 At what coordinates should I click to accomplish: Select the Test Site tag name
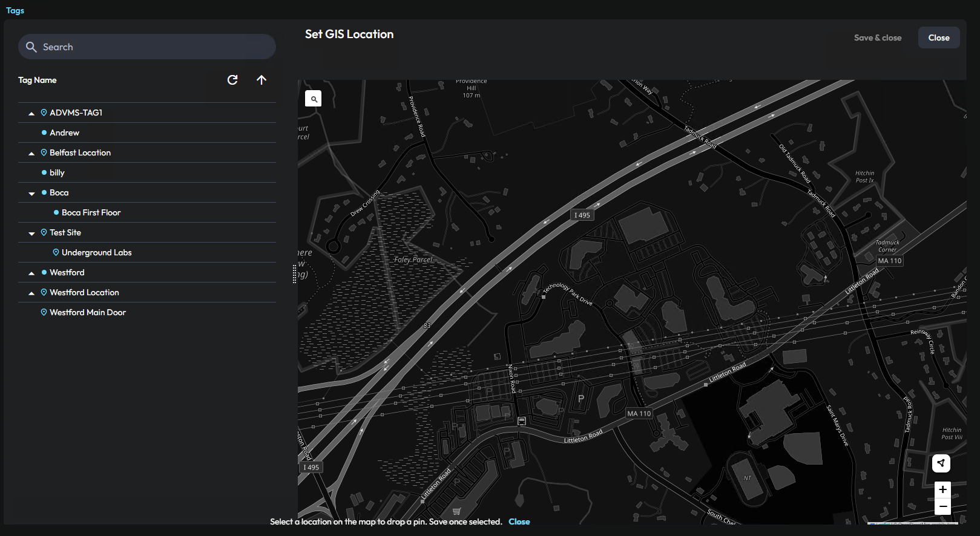click(x=65, y=232)
